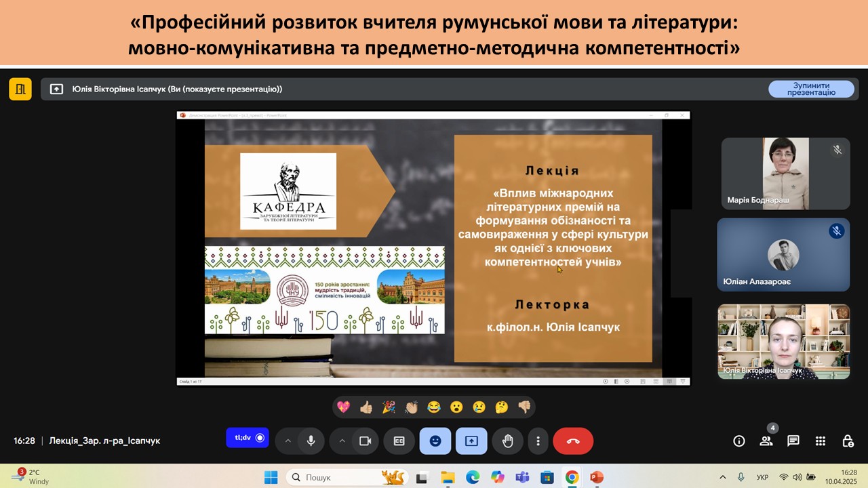Open Microsoft Teams from the taskbar
Viewport: 868px width, 488px height.
pyautogui.click(x=522, y=477)
